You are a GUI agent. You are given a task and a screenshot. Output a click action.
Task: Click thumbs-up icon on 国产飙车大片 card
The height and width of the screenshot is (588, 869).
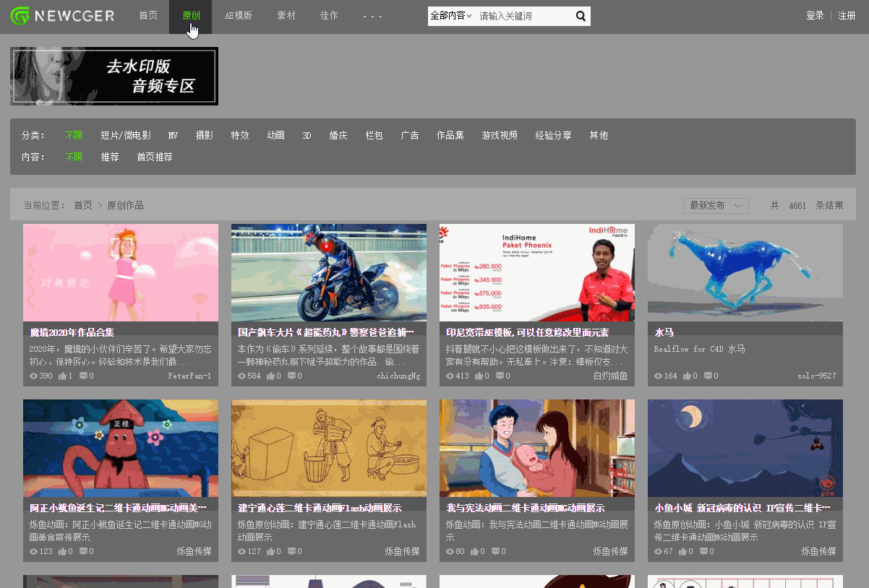pyautogui.click(x=270, y=376)
